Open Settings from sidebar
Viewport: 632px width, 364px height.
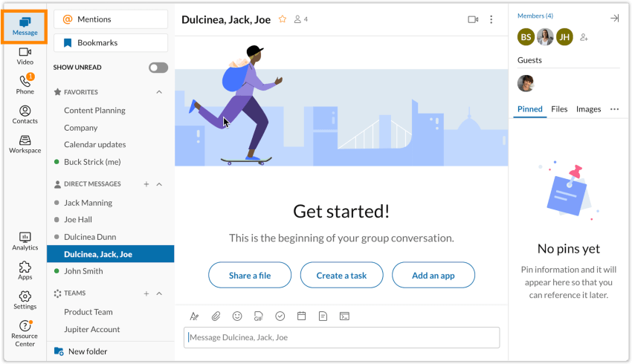click(x=25, y=300)
